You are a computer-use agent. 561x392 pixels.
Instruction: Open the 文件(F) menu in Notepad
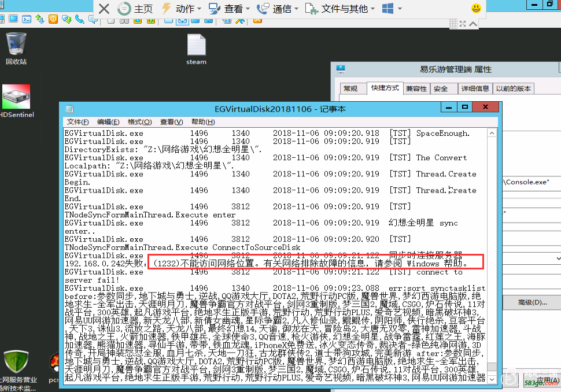coord(78,122)
